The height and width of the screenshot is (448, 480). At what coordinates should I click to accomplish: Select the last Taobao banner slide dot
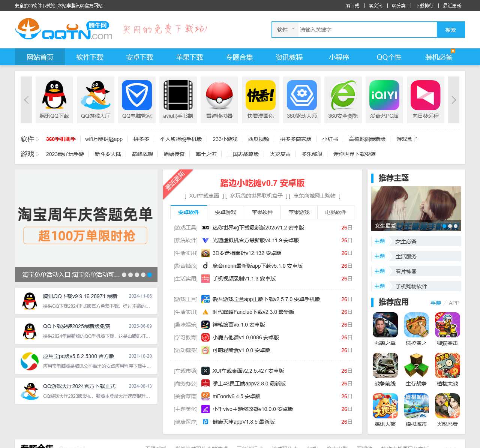point(149,275)
